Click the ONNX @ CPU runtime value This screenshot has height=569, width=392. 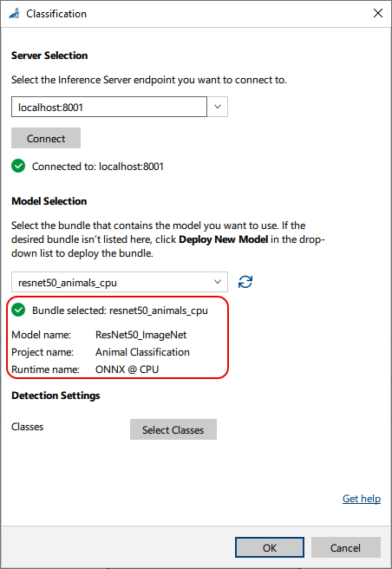[x=127, y=370]
